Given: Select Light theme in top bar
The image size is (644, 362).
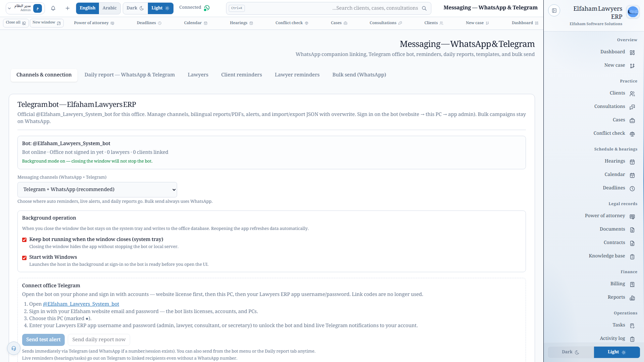Looking at the screenshot, I should click(x=161, y=8).
